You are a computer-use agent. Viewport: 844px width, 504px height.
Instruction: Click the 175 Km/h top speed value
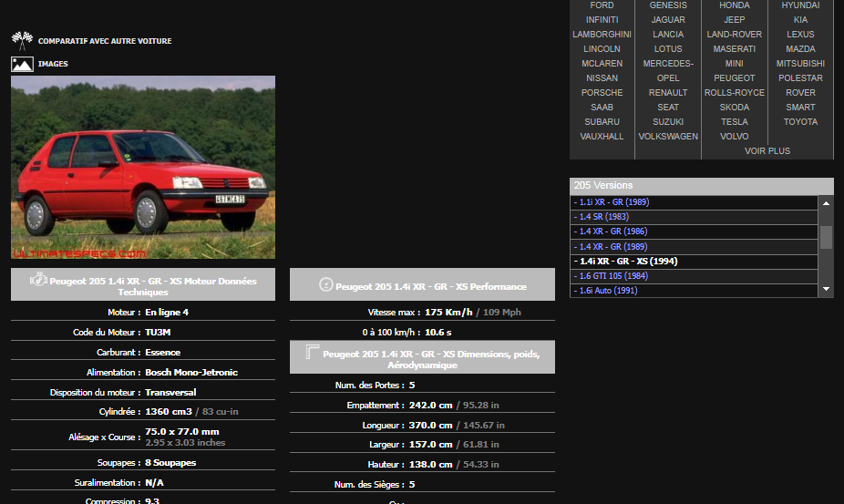tap(448, 313)
